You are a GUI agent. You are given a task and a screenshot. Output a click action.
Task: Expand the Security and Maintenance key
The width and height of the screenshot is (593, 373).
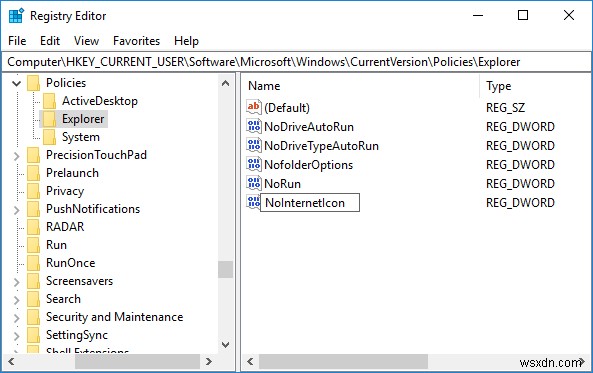tap(16, 318)
